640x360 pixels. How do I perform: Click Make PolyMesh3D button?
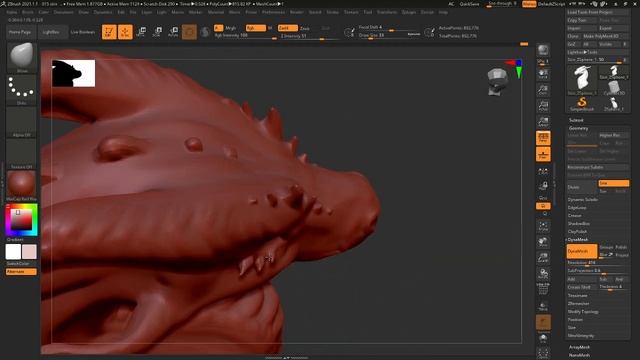(x=606, y=36)
